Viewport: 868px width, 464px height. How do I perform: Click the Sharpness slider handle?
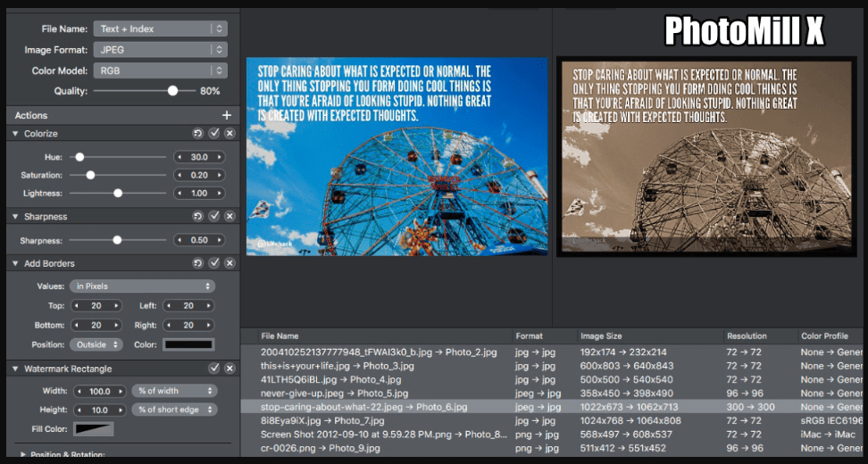117,240
